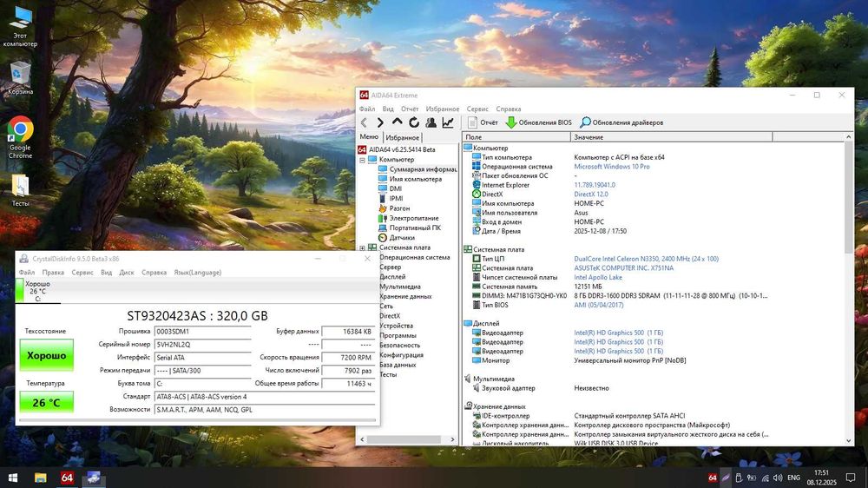The image size is (868, 488).
Task: Open Правка menu in CrystalDiskInfo
Action: pos(53,273)
